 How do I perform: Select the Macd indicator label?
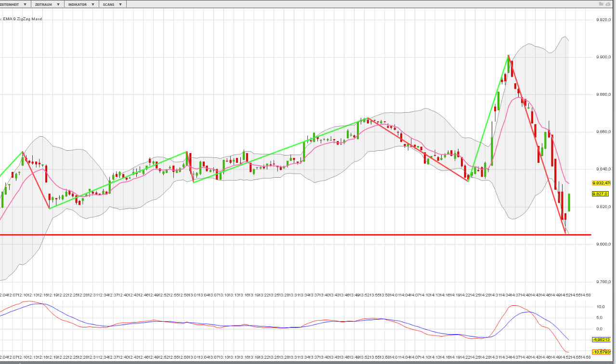[36, 19]
